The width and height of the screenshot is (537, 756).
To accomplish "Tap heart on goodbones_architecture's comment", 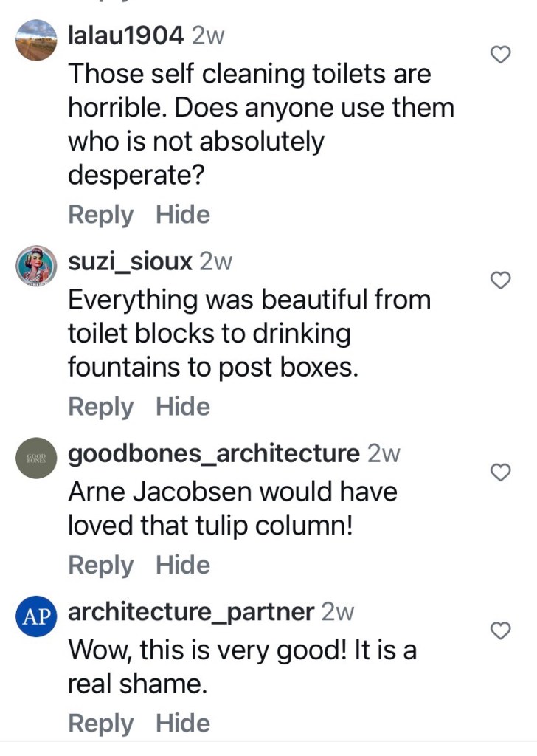I will (x=501, y=472).
